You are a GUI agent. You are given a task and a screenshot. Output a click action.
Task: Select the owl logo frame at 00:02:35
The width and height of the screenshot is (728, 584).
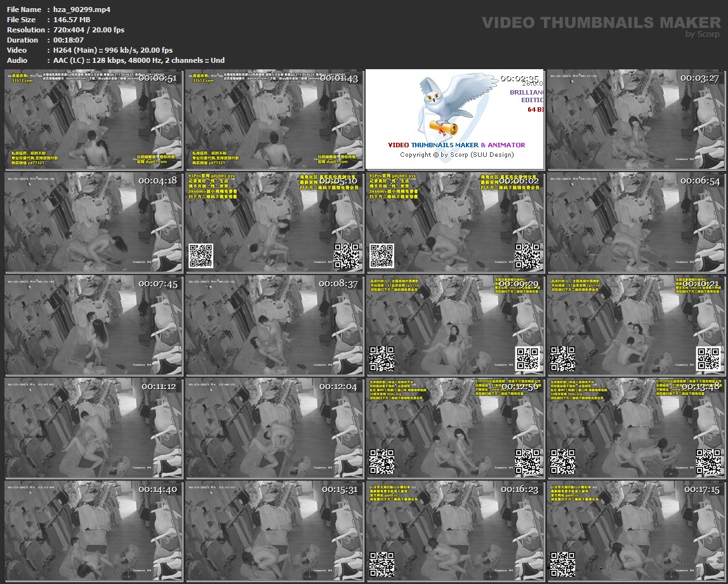coord(454,120)
